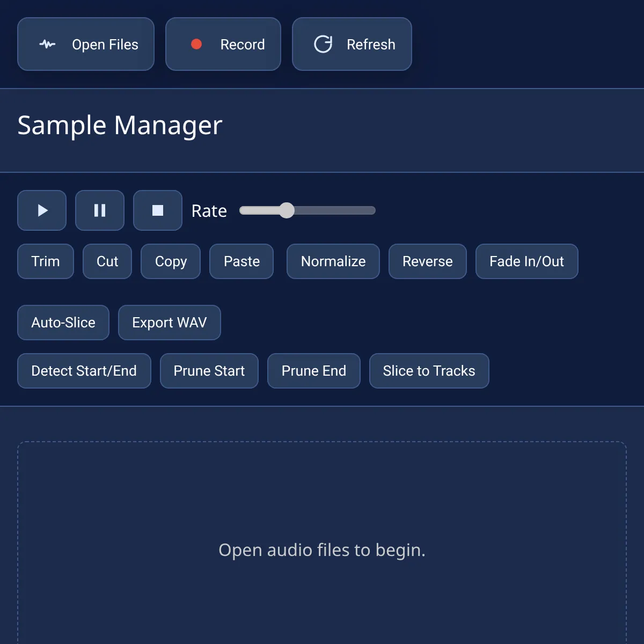Apply Normalize to the sample
Image resolution: width=644 pixels, height=644 pixels.
[333, 261]
